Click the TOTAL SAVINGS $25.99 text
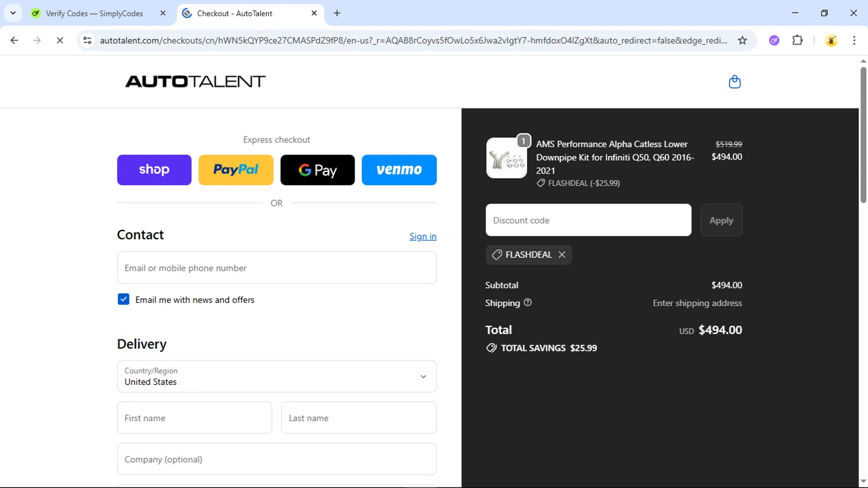868x488 pixels. click(x=549, y=348)
